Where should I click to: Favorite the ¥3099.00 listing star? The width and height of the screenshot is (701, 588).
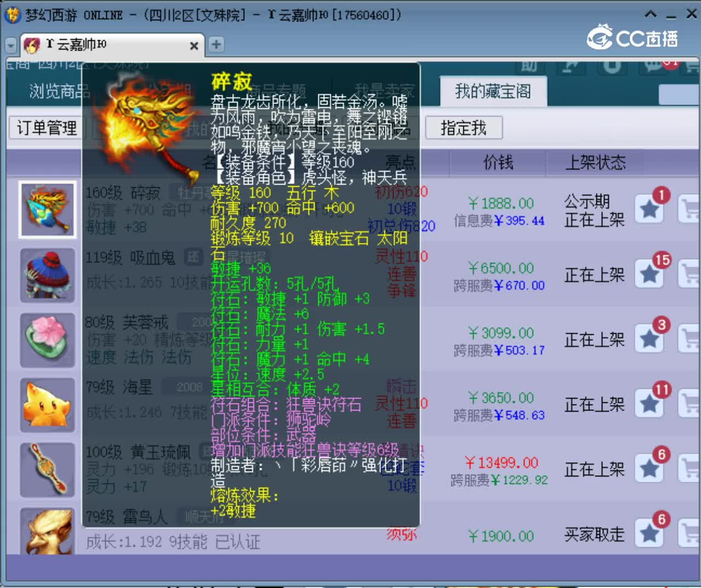pyautogui.click(x=650, y=339)
